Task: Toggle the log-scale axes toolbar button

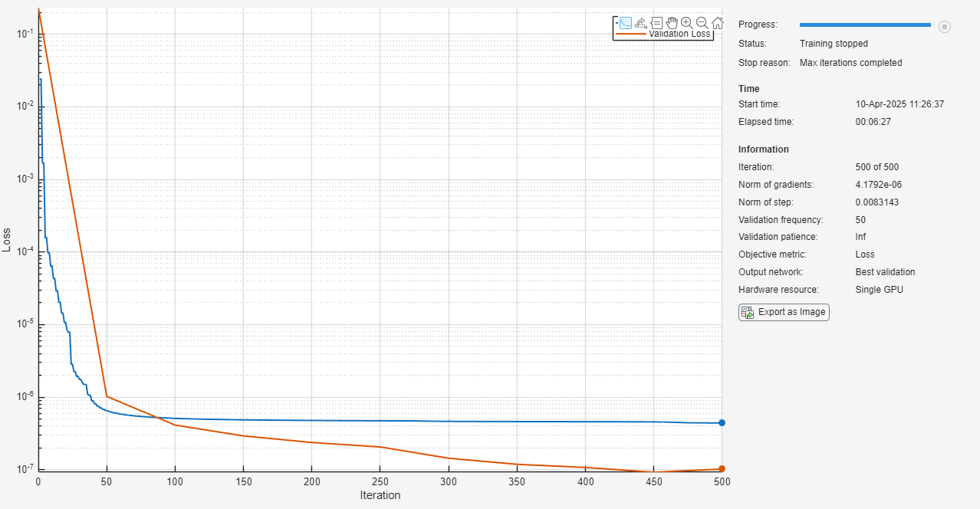Action: [626, 23]
